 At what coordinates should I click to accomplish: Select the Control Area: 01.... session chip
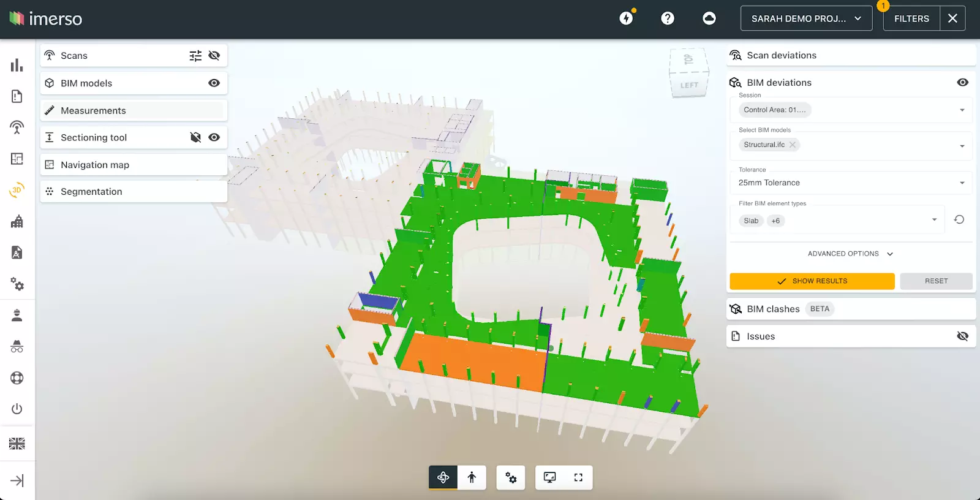(775, 110)
